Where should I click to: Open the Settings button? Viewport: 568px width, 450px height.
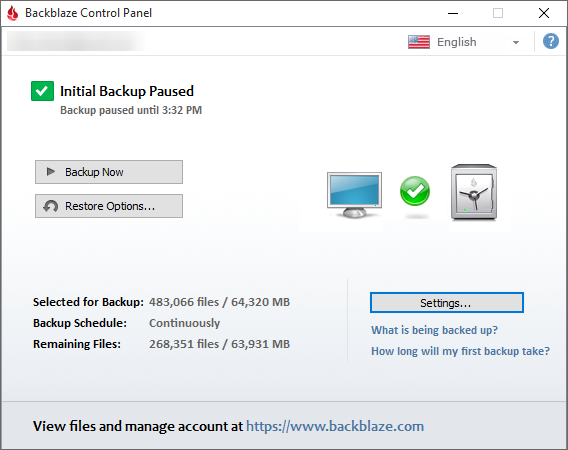[x=447, y=303]
